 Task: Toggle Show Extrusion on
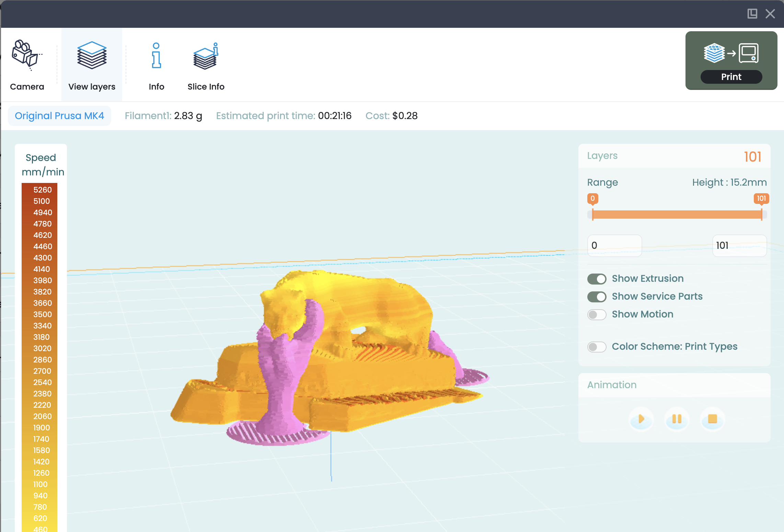(596, 278)
